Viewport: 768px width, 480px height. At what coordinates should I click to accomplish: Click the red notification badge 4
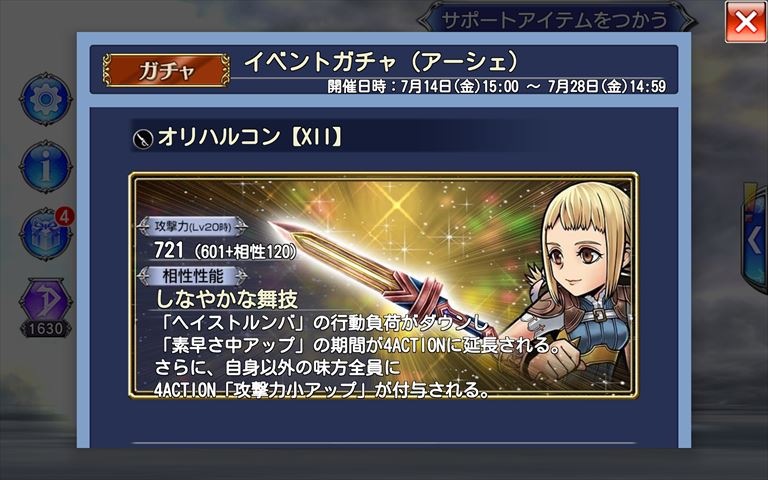pos(65,216)
